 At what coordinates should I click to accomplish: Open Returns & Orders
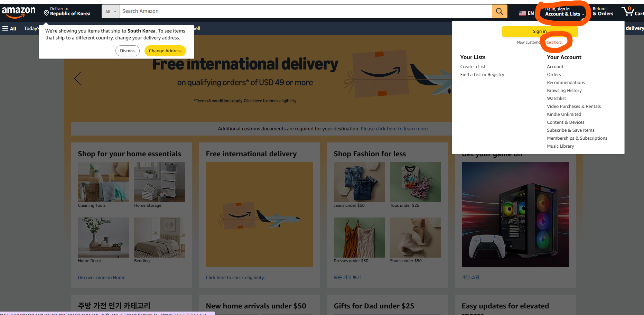(x=603, y=11)
